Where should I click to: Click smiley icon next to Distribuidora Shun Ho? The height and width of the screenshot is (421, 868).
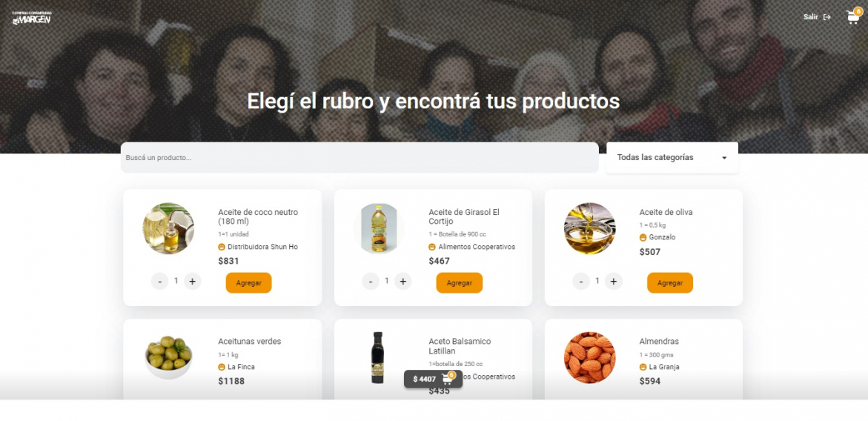pos(222,248)
